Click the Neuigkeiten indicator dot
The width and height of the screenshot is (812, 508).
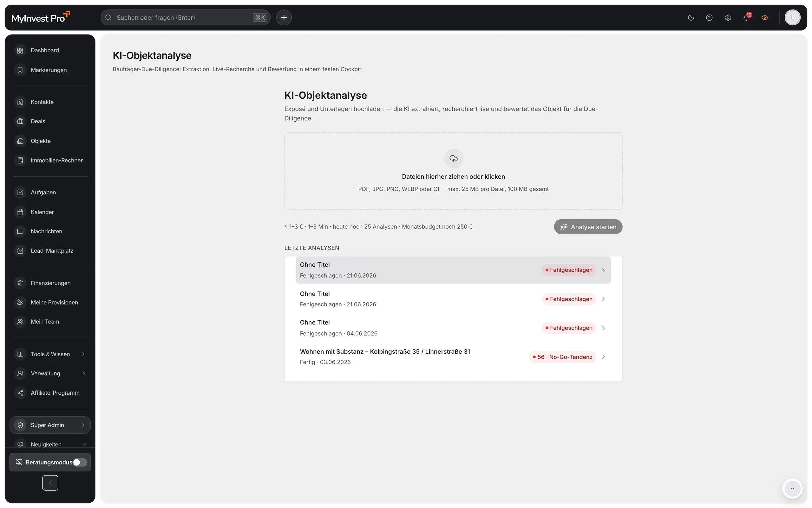(x=85, y=444)
